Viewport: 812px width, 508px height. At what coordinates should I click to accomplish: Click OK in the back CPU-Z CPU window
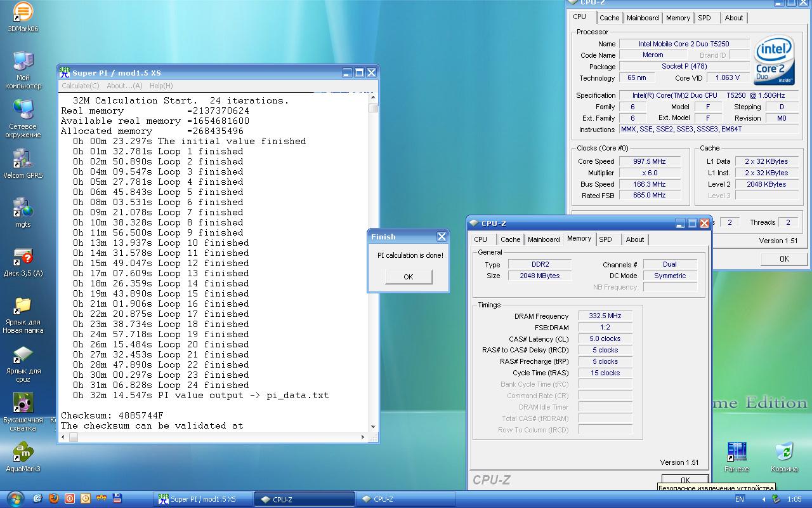point(784,258)
